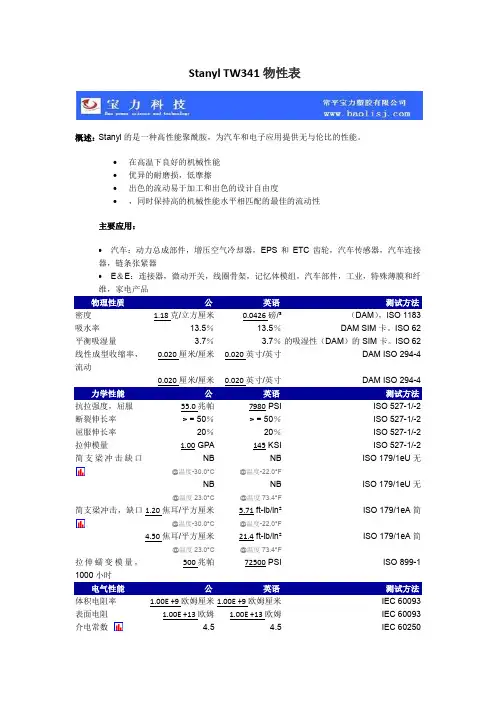Click the 表面电阻 row label
The width and height of the screenshot is (496, 702).
[91, 614]
